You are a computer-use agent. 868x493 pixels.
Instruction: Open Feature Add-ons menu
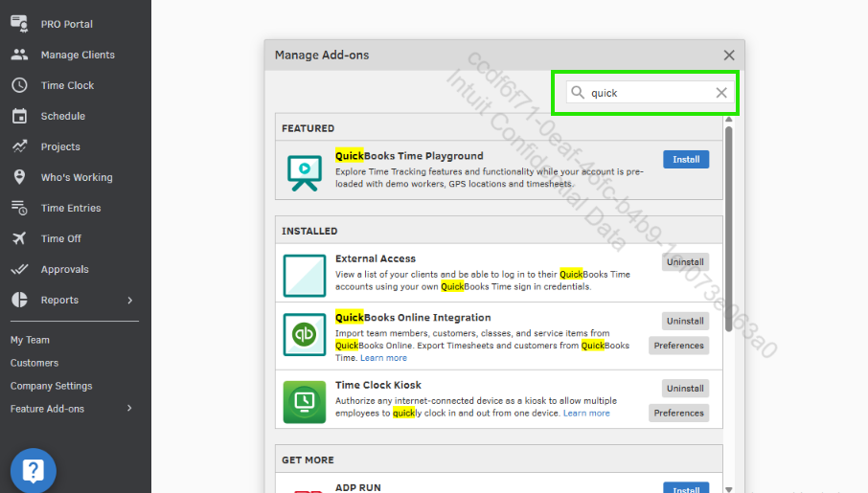tap(47, 409)
